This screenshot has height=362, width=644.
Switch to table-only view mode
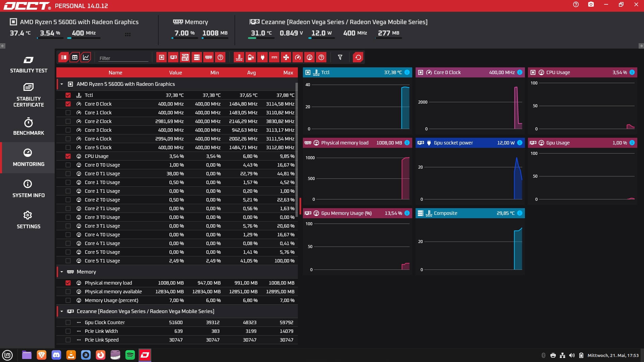[75, 57]
